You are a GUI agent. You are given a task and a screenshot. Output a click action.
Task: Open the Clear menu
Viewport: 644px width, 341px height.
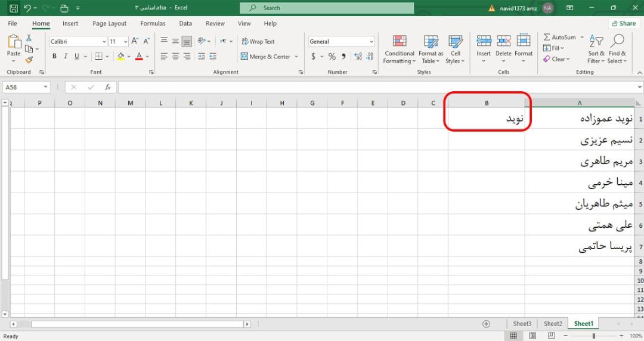coord(556,59)
